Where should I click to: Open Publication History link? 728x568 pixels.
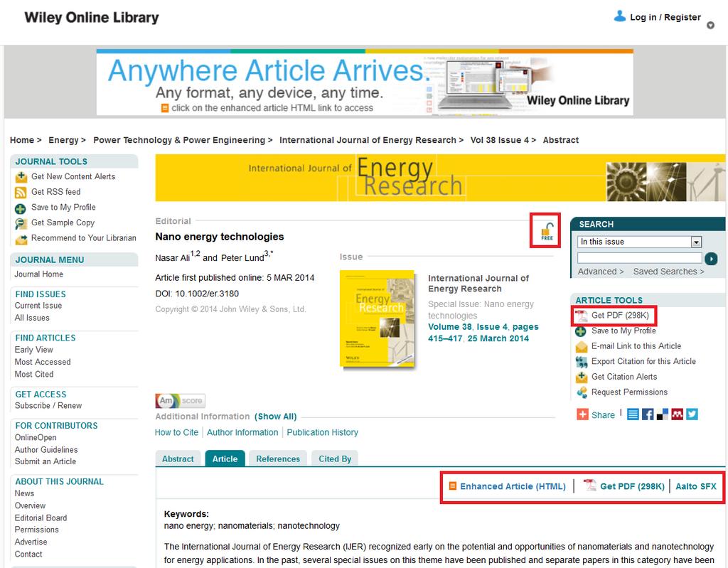[322, 432]
